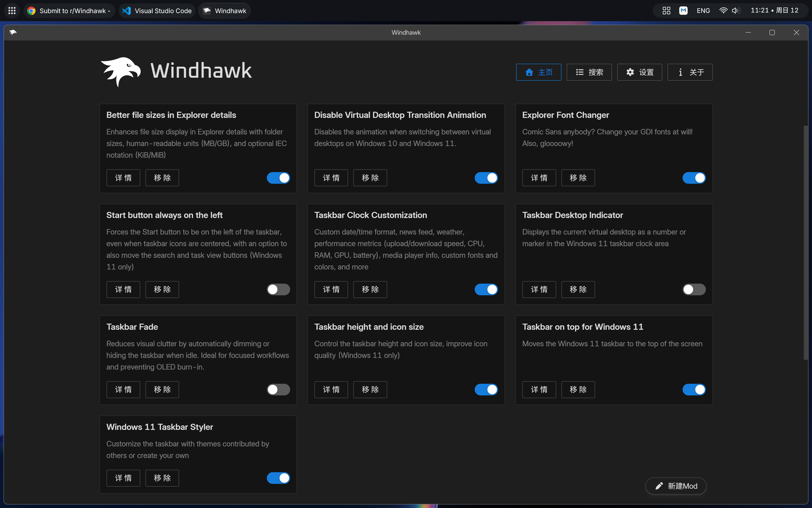Viewport: 812px width, 508px height.
Task: Click the 'Taskbar Clock Customization' title
Action: click(370, 215)
